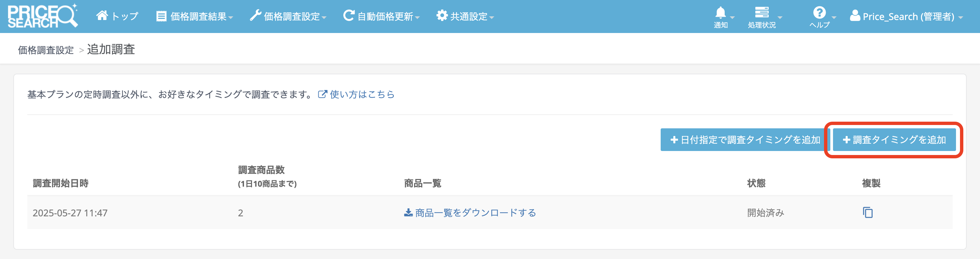Click 調査タイミングを追加 button
Viewport: 980px width, 259px height.
tap(894, 140)
